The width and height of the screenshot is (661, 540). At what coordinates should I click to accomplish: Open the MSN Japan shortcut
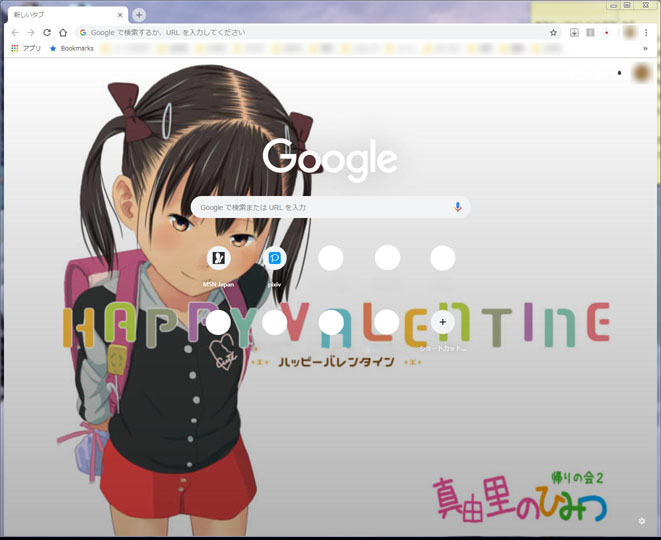pyautogui.click(x=218, y=266)
